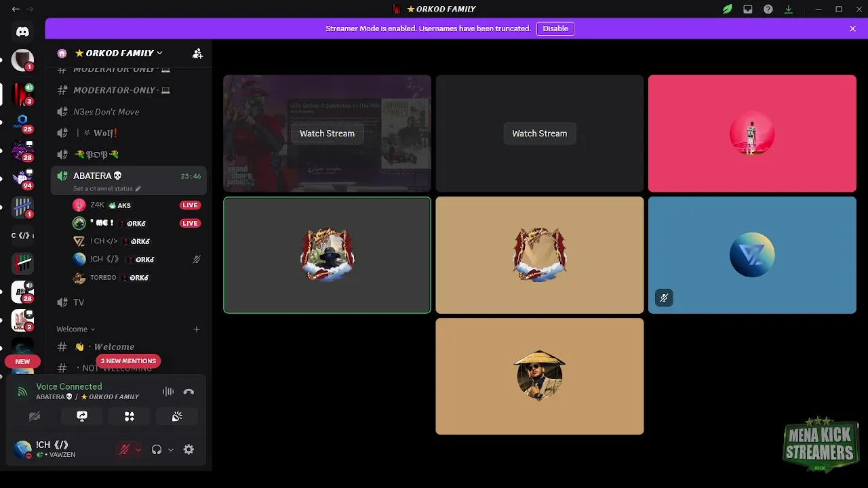Open the server with the 94 badge
The width and height of the screenshot is (868, 488).
22,178
